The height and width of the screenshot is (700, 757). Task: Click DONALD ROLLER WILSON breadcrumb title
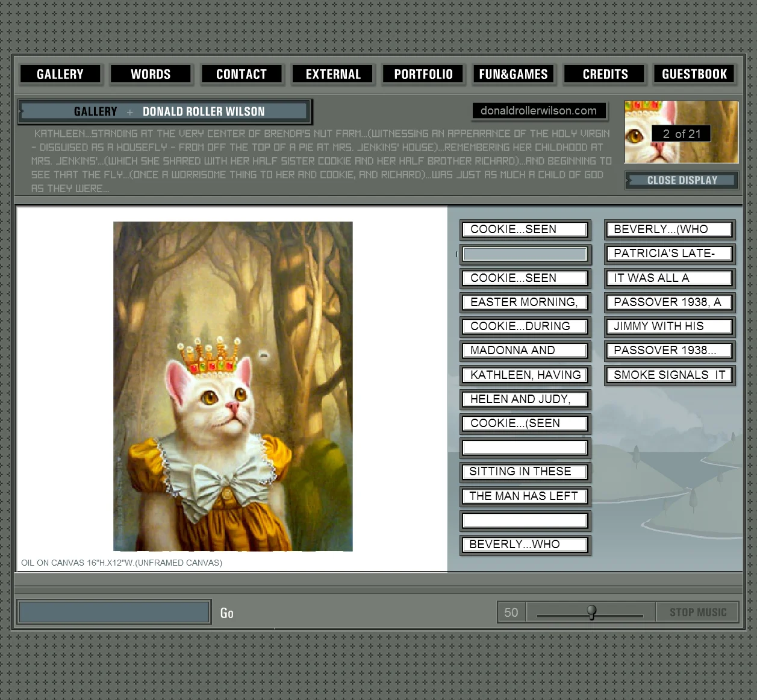click(x=204, y=111)
